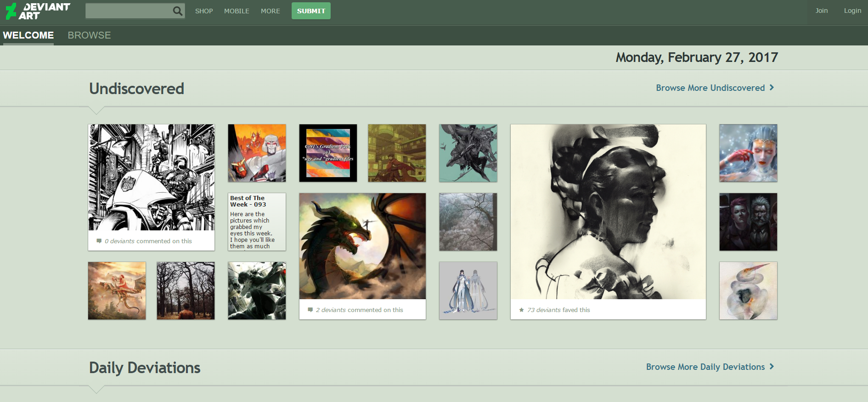Viewport: 868px width, 402px height.
Task: Open Browse More Daily Deviations link
Action: [705, 367]
